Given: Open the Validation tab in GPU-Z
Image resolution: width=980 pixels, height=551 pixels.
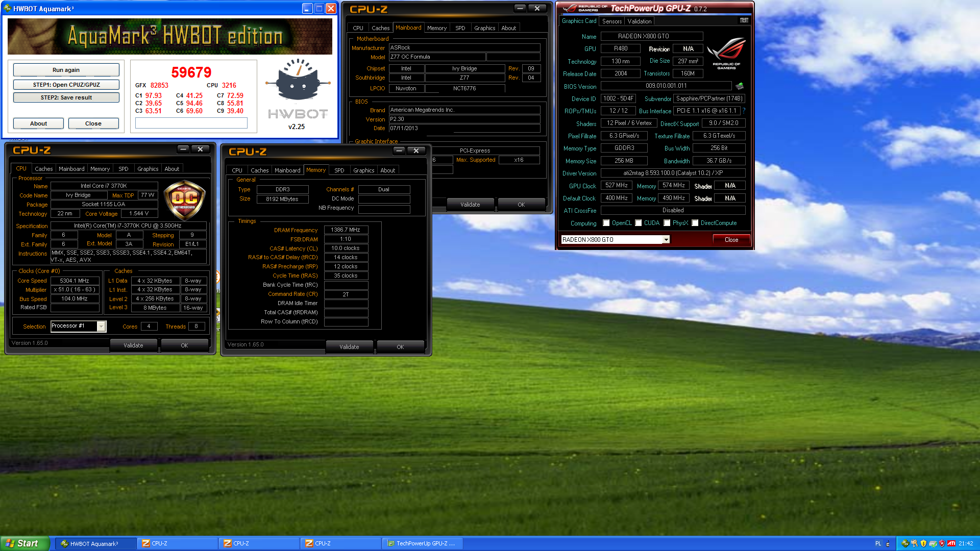Looking at the screenshot, I should pyautogui.click(x=640, y=21).
